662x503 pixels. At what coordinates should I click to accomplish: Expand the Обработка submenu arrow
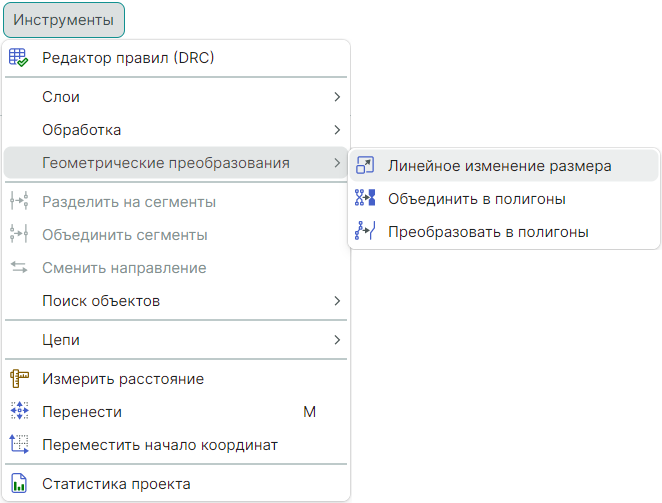(337, 130)
